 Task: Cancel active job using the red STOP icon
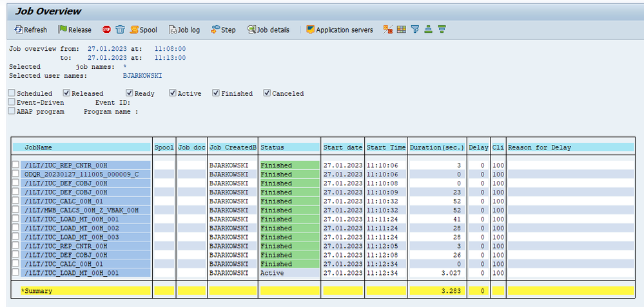tap(107, 30)
